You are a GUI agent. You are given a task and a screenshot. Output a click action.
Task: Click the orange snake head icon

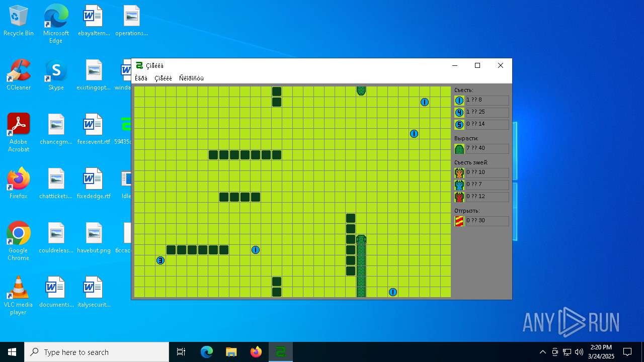coord(459,173)
